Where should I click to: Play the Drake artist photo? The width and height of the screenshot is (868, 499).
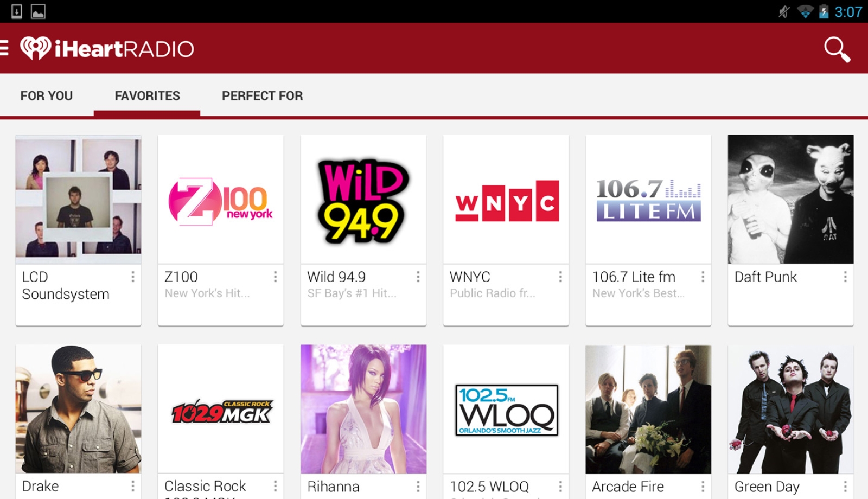coord(78,409)
